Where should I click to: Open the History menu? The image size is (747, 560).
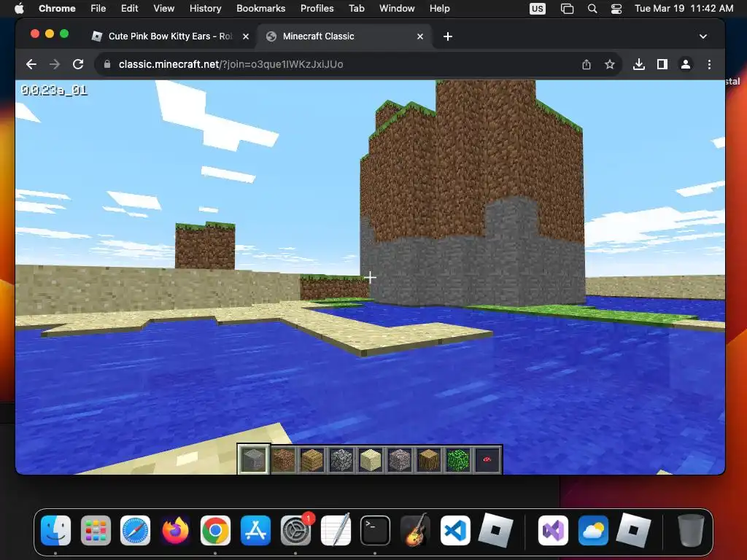coord(205,9)
